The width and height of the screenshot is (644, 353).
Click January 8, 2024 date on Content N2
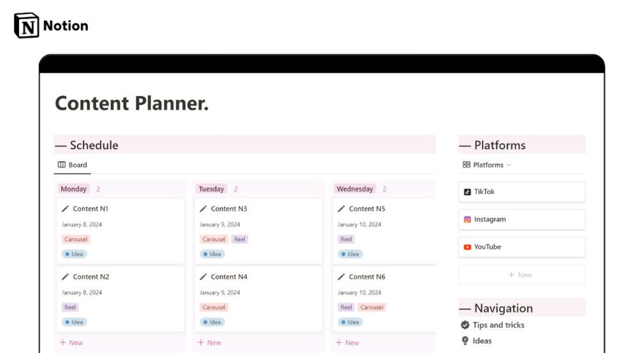point(82,293)
